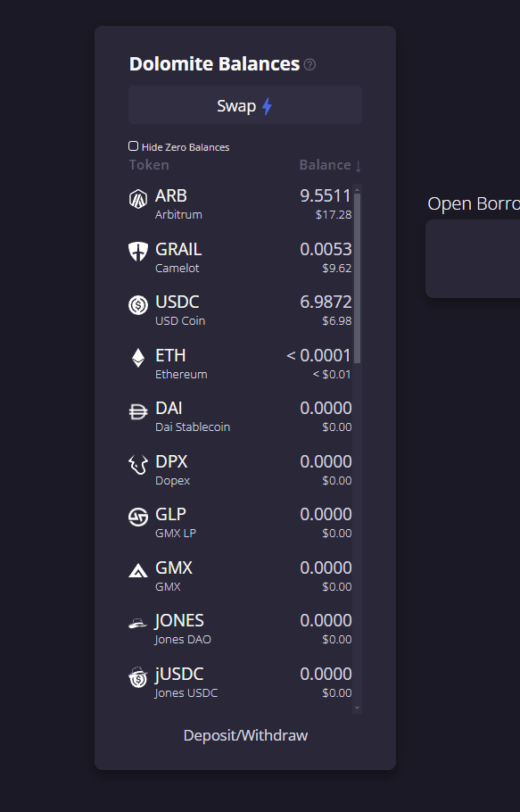The height and width of the screenshot is (812, 520).
Task: Click the GRAIL Camelot shield icon
Action: [x=137, y=252]
